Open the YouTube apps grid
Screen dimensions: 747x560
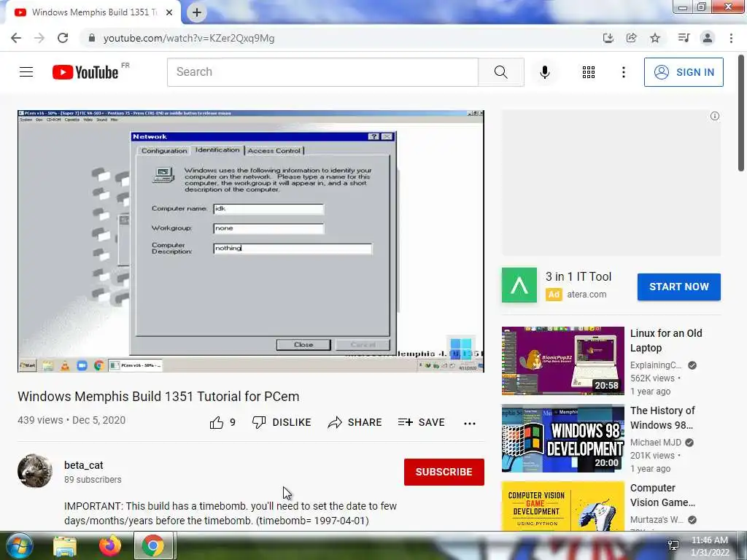click(x=589, y=72)
